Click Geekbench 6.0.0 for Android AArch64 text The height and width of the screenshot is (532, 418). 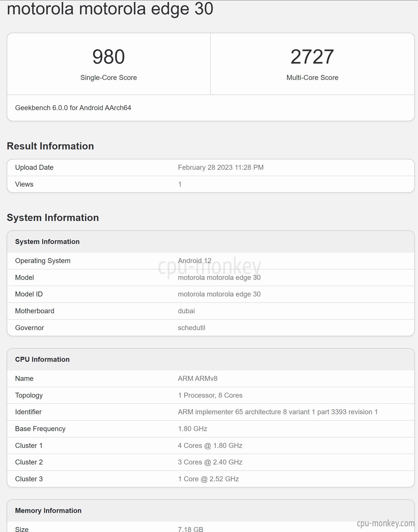[x=73, y=108]
